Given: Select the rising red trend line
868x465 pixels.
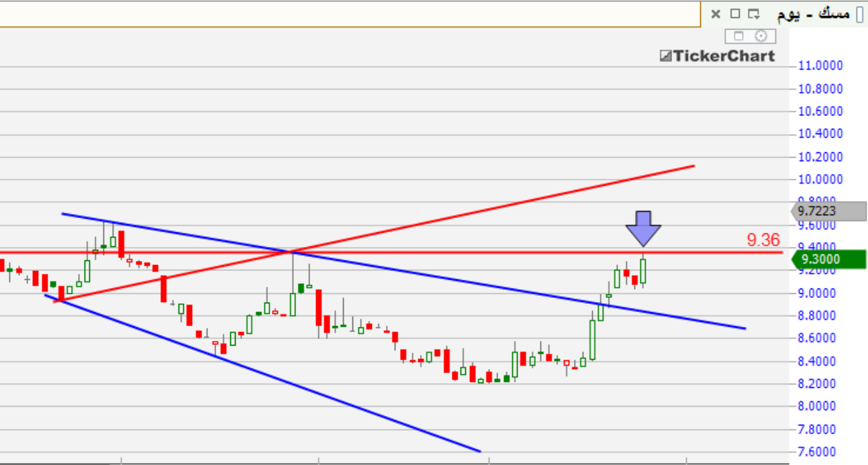Looking at the screenshot, I should [373, 234].
